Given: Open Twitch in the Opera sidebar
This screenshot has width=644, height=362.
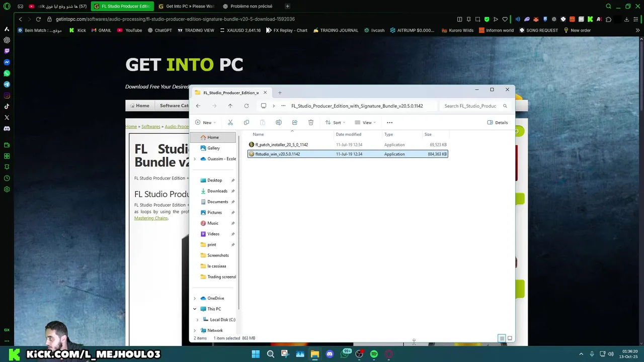Looking at the screenshot, I should [7, 51].
